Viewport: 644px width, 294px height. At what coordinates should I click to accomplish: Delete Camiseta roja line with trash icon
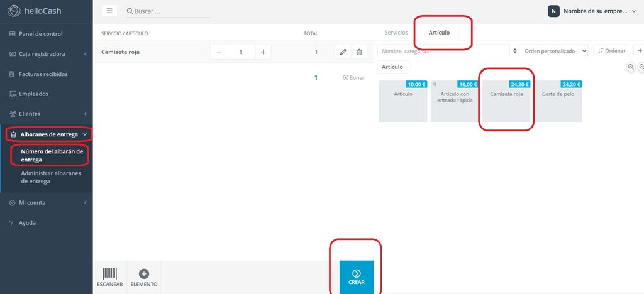pyautogui.click(x=359, y=52)
